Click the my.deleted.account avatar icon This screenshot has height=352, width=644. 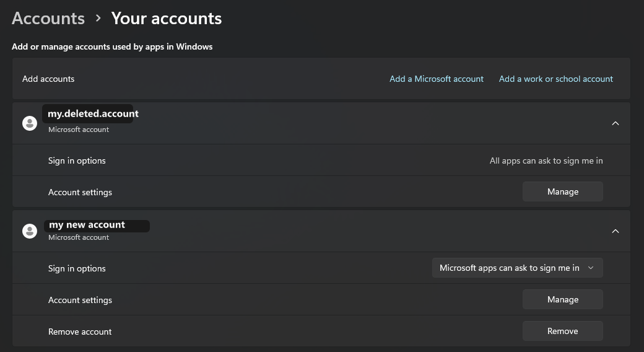(x=30, y=123)
